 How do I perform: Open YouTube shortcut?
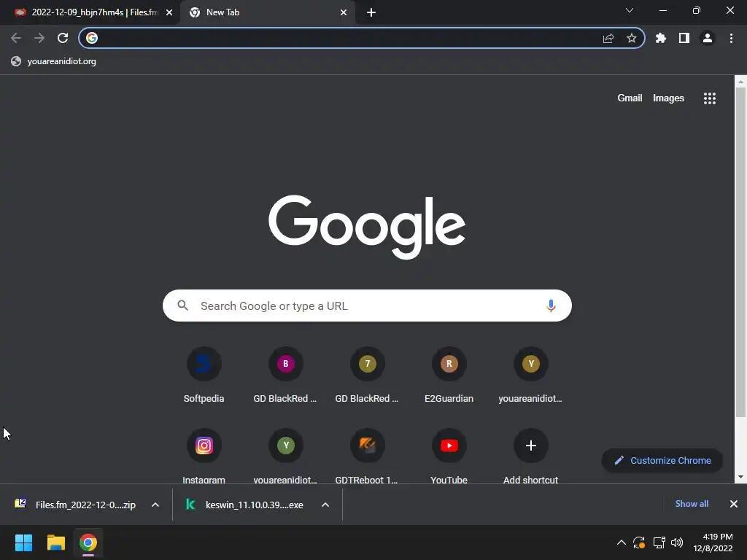449,456
